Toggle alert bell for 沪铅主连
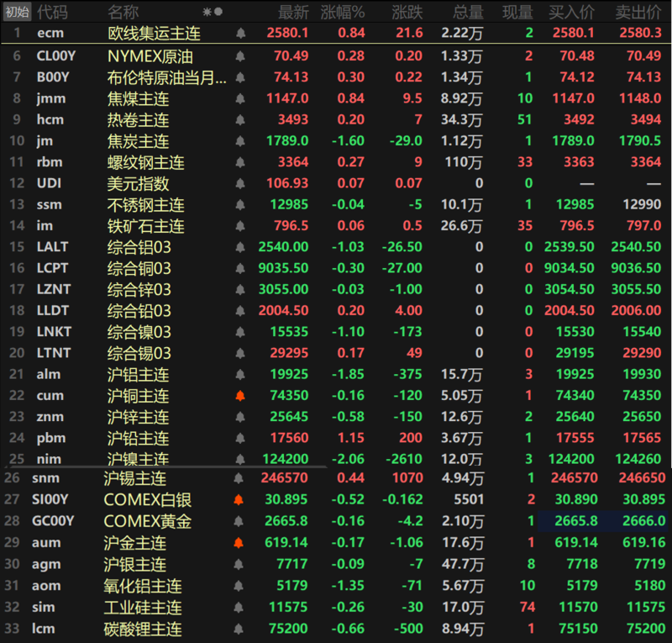The height and width of the screenshot is (643, 672). pyautogui.click(x=240, y=439)
